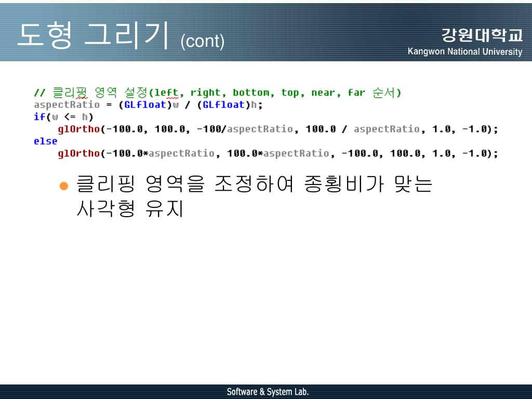Click the text '사각형 유지'
This screenshot has height=399, width=532.
click(130, 208)
